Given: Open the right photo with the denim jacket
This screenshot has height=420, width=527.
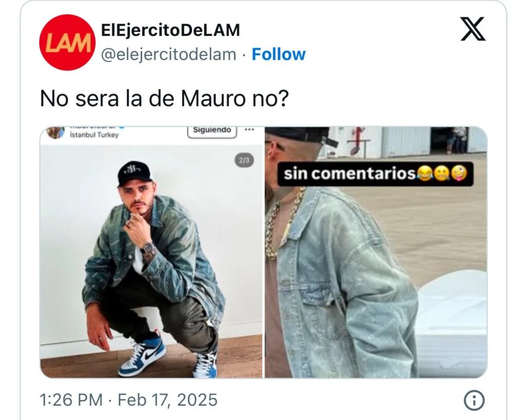Looking at the screenshot, I should pos(376,252).
